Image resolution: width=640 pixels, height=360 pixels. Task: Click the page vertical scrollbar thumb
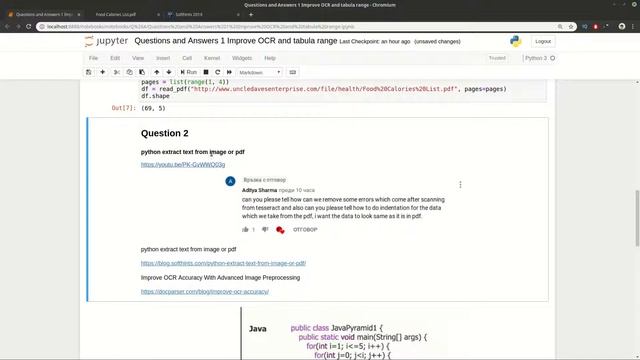pyautogui.click(x=637, y=218)
